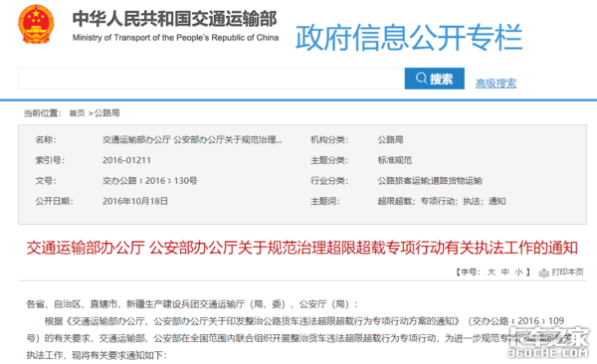Click the 各省、自治区 salutation line
This screenshot has width=597, height=364.
click(192, 304)
